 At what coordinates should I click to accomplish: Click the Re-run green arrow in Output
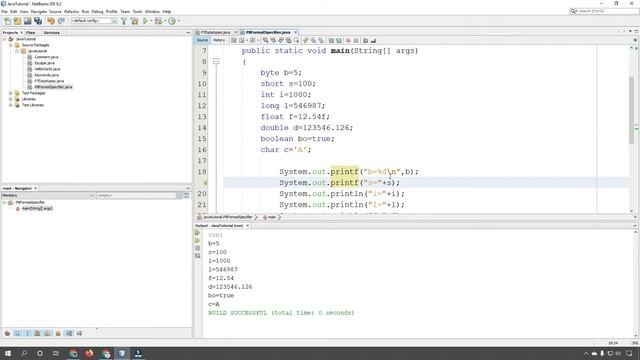(x=198, y=233)
